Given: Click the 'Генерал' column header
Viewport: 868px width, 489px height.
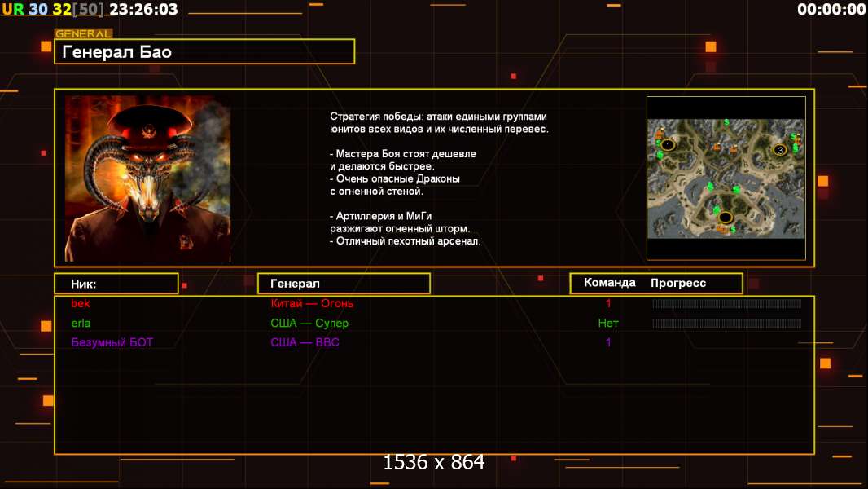Looking at the screenshot, I should [x=344, y=284].
